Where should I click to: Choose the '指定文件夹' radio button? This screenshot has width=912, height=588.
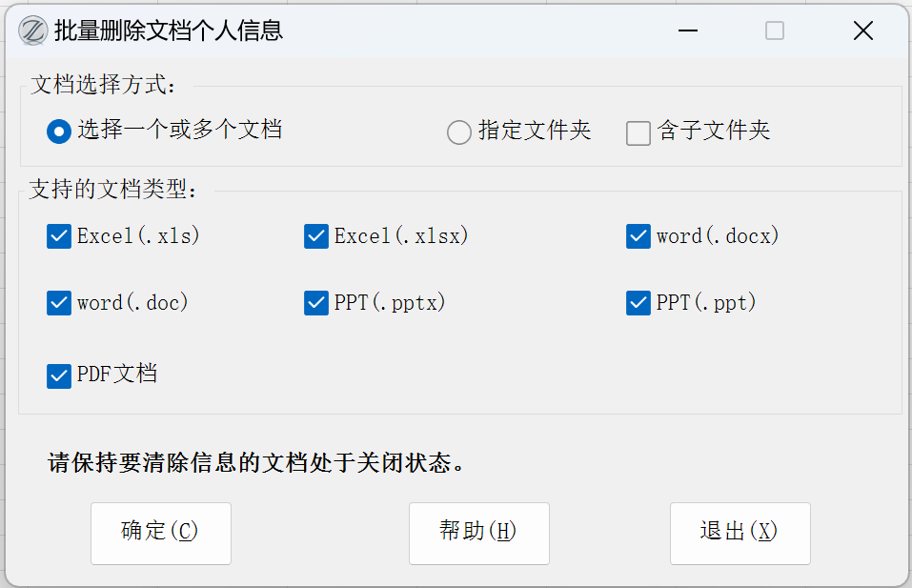coord(459,132)
